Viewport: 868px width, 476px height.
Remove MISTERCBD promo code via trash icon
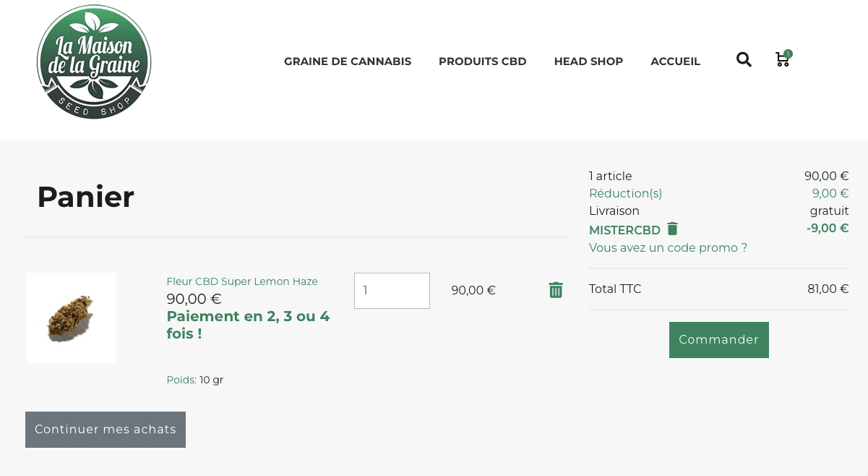pos(672,229)
